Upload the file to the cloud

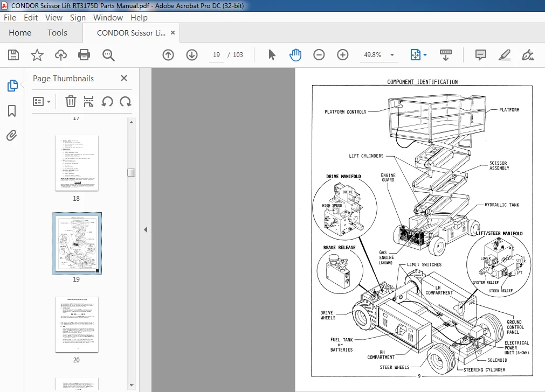61,55
